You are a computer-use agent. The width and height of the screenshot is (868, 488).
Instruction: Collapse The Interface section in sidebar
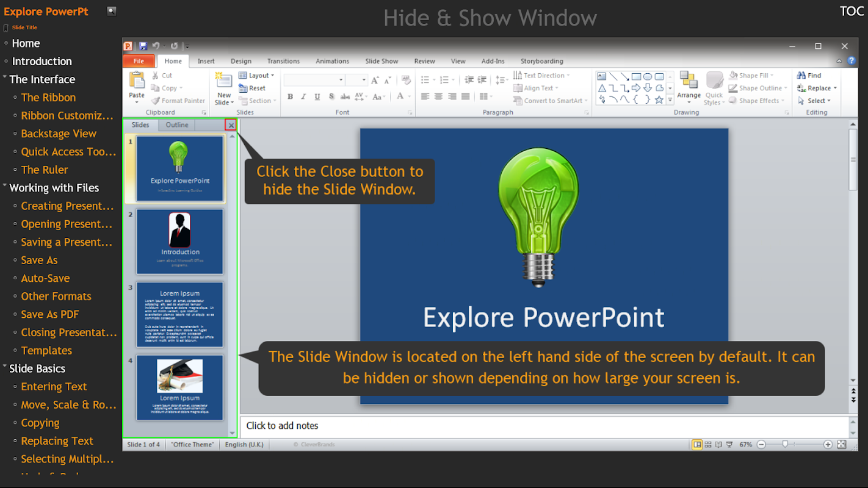(x=5, y=78)
